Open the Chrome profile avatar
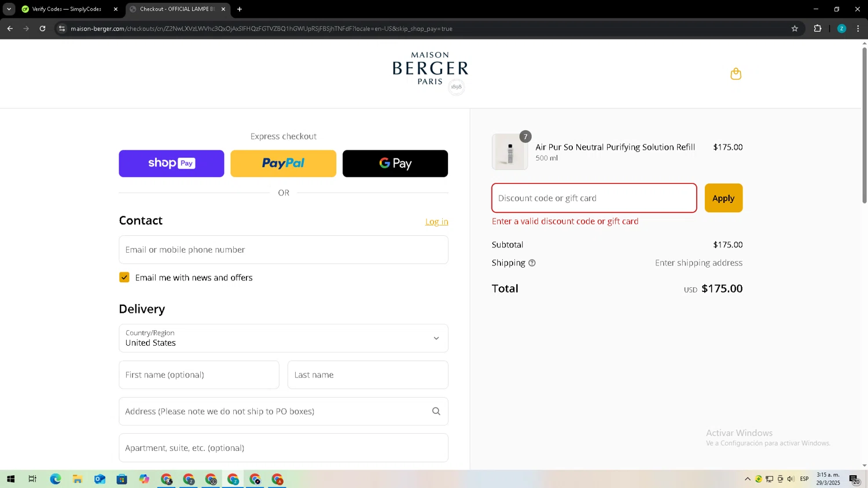Screen dimensions: 868x488 pos(841,28)
